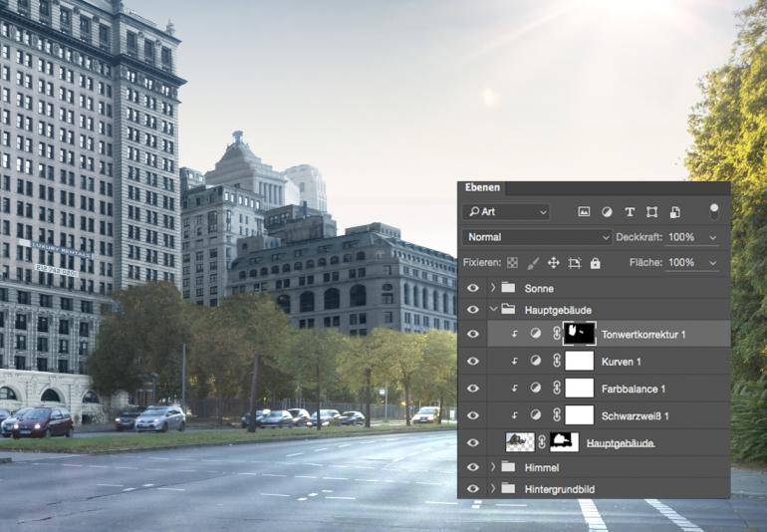Switch to the Ebenen tab
The width and height of the screenshot is (767, 532).
click(483, 187)
